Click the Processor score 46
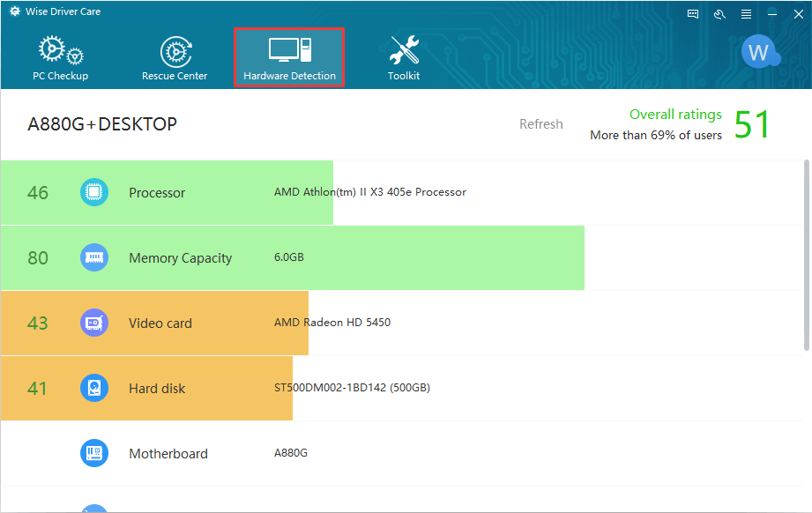 coord(38,192)
